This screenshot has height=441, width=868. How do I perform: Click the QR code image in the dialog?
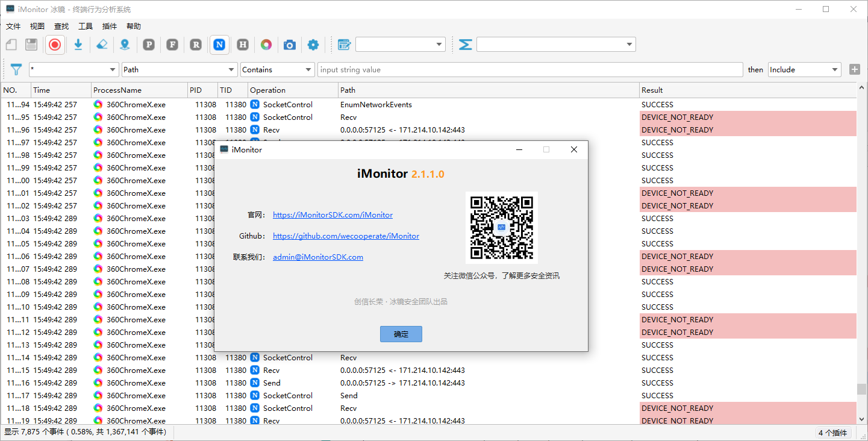click(x=502, y=228)
